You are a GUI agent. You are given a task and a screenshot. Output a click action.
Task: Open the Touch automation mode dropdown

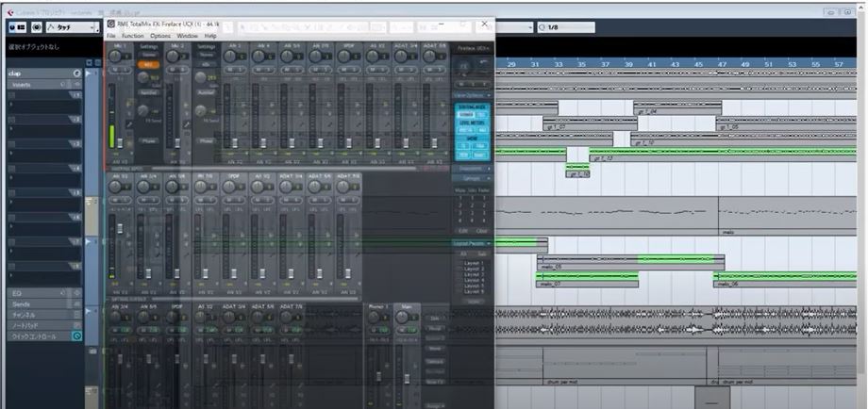pyautogui.click(x=73, y=27)
